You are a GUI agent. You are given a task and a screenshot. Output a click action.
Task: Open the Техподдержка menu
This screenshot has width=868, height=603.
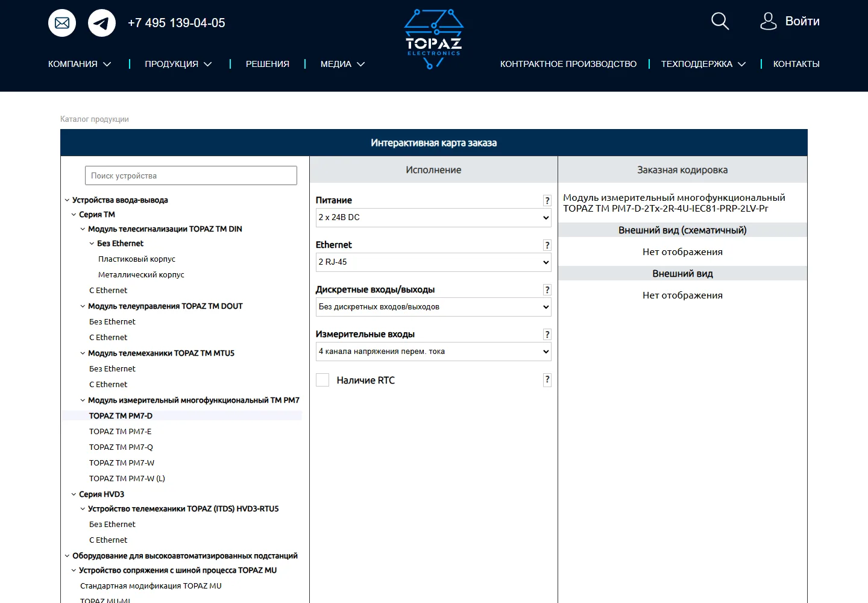703,64
